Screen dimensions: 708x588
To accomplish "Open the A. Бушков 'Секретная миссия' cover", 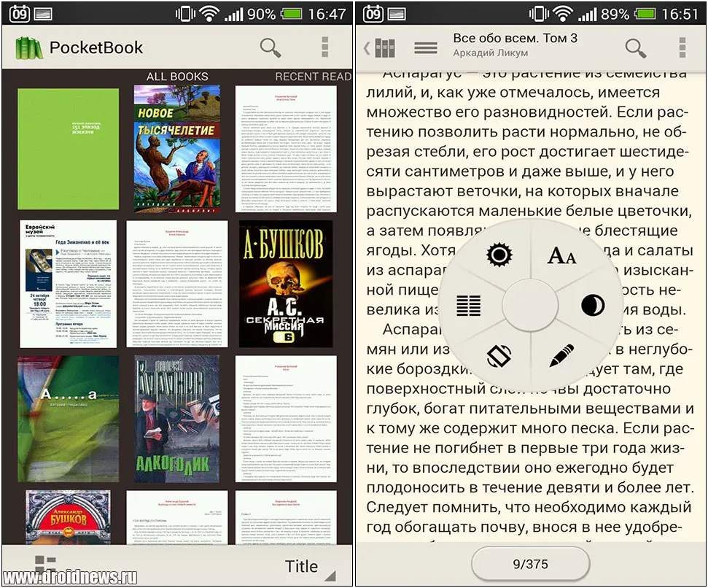I will click(286, 284).
